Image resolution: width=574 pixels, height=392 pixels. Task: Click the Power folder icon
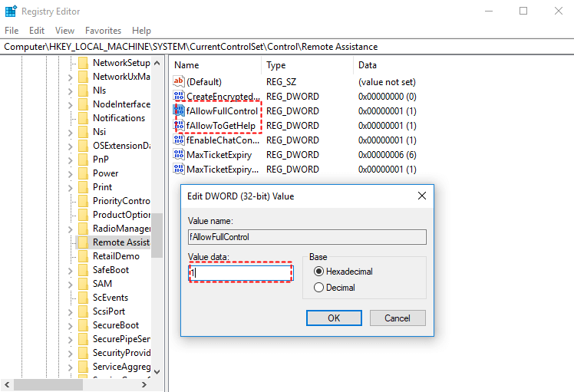coord(84,173)
